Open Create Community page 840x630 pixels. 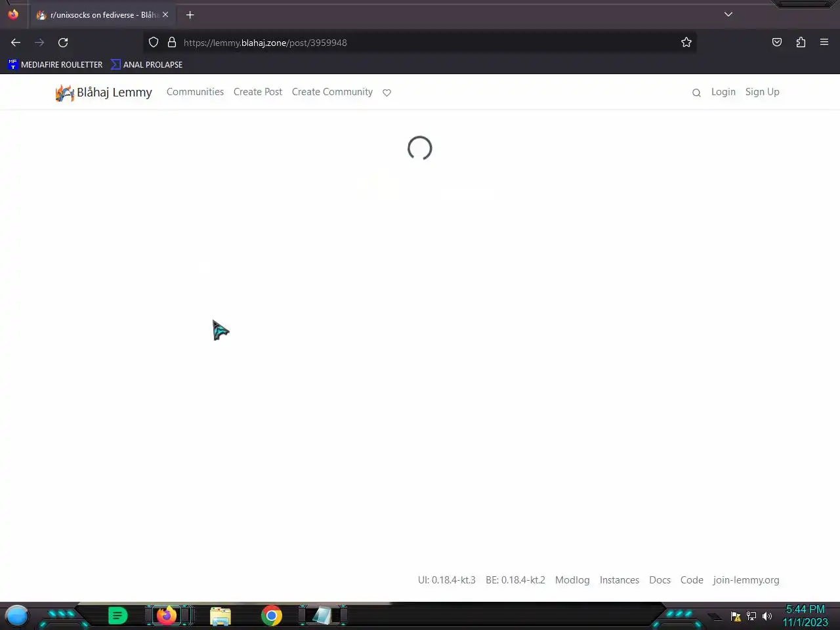(332, 92)
